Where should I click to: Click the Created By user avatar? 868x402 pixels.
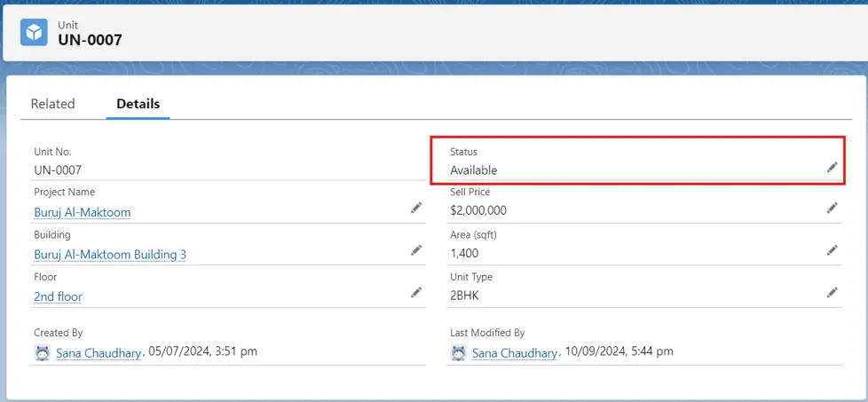coord(42,352)
